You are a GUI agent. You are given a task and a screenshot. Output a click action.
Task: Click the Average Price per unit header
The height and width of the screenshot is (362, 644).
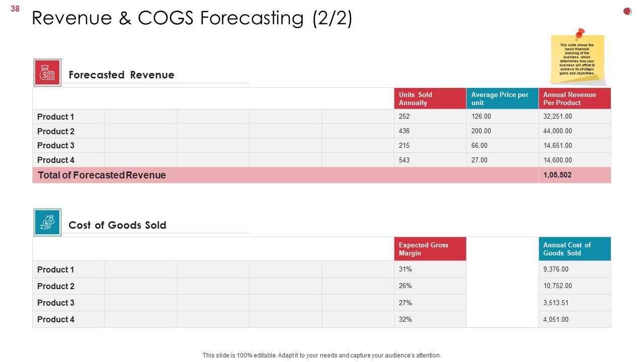(502, 99)
